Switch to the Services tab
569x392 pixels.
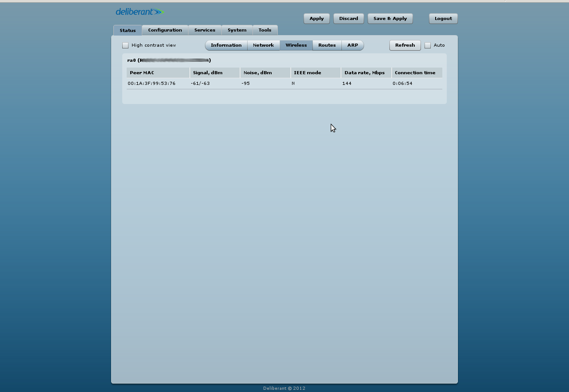click(x=204, y=30)
